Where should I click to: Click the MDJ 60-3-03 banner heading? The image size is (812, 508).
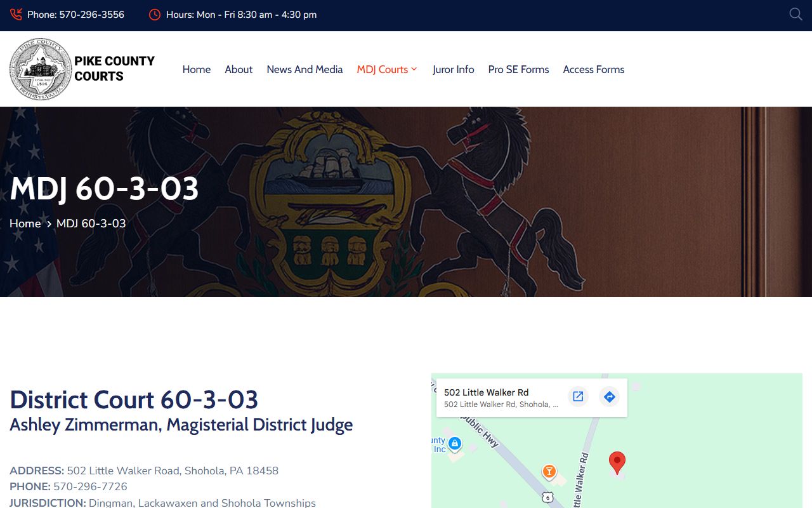point(104,189)
